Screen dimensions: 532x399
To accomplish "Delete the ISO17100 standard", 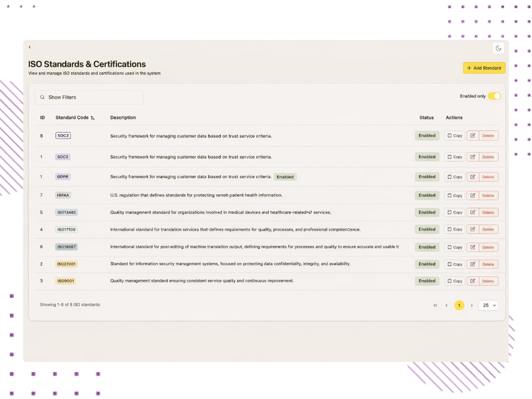I will (x=488, y=230).
